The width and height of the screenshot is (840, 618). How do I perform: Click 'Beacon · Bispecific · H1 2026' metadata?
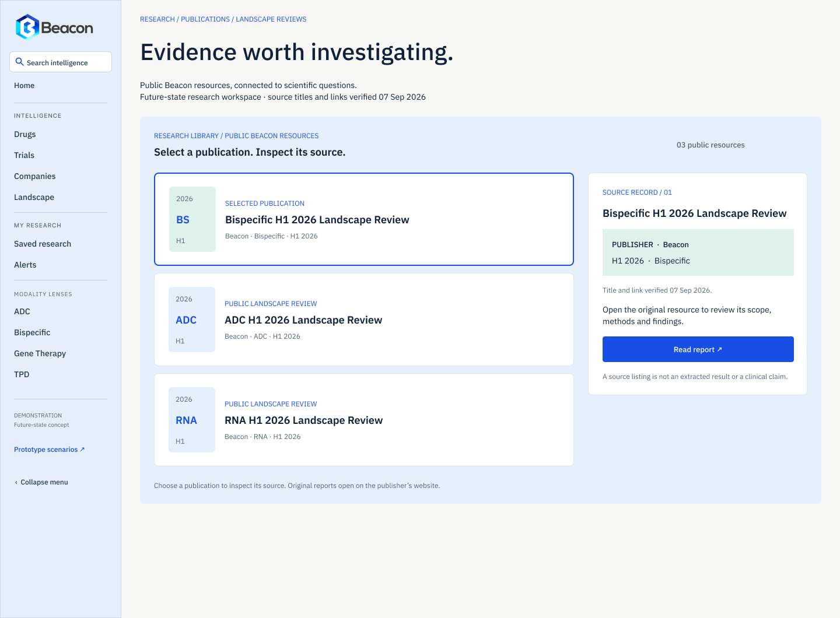click(x=271, y=236)
